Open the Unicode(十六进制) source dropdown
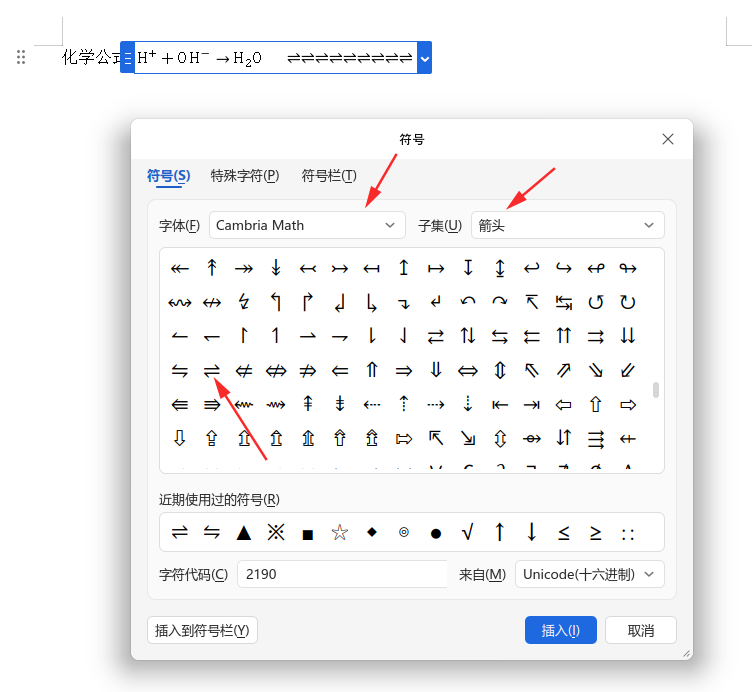752x692 pixels. (x=589, y=574)
